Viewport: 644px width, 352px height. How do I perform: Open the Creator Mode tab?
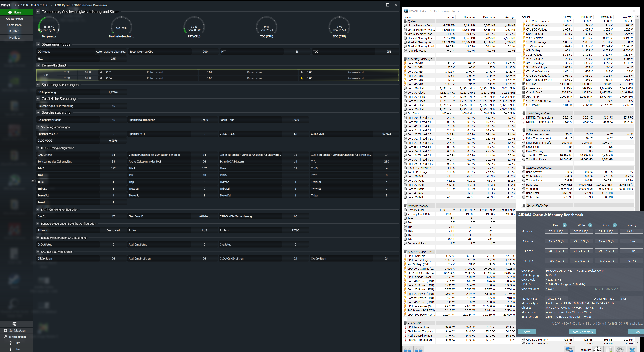[14, 19]
